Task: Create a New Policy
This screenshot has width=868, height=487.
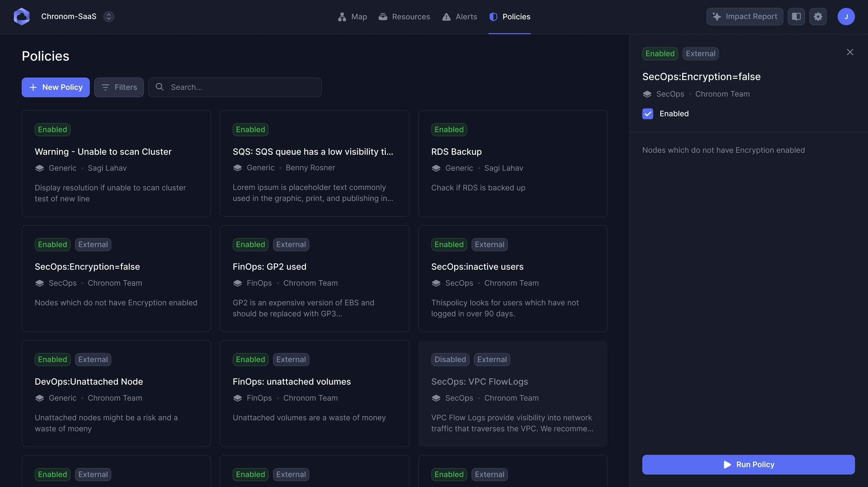Action: pyautogui.click(x=56, y=87)
